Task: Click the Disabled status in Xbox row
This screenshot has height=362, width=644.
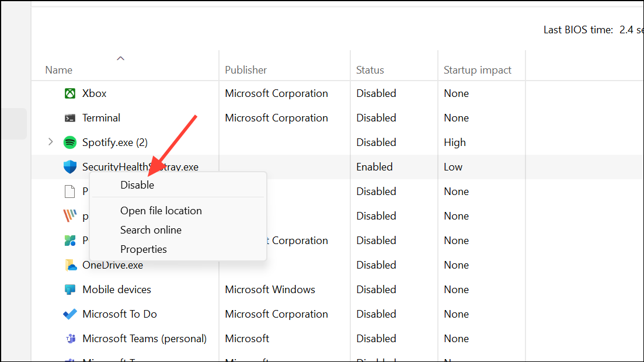Action: coord(376,93)
